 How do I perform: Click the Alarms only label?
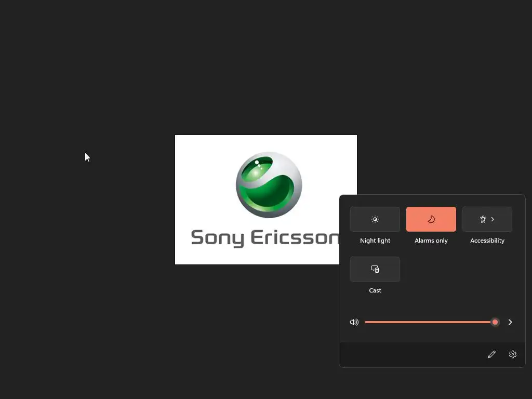tap(431, 241)
